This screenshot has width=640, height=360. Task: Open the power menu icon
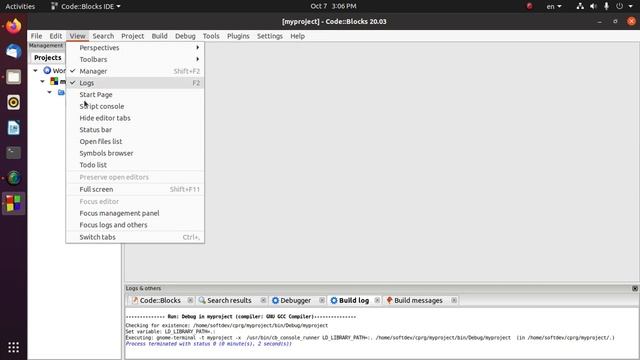(x=620, y=6)
